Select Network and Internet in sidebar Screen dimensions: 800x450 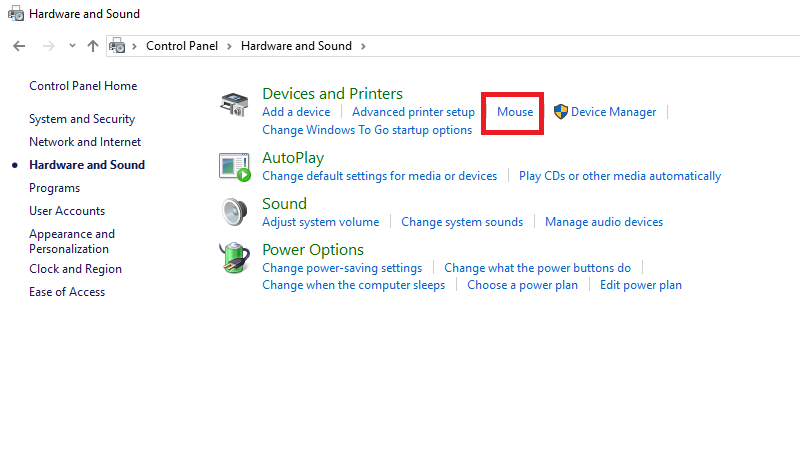click(x=85, y=142)
